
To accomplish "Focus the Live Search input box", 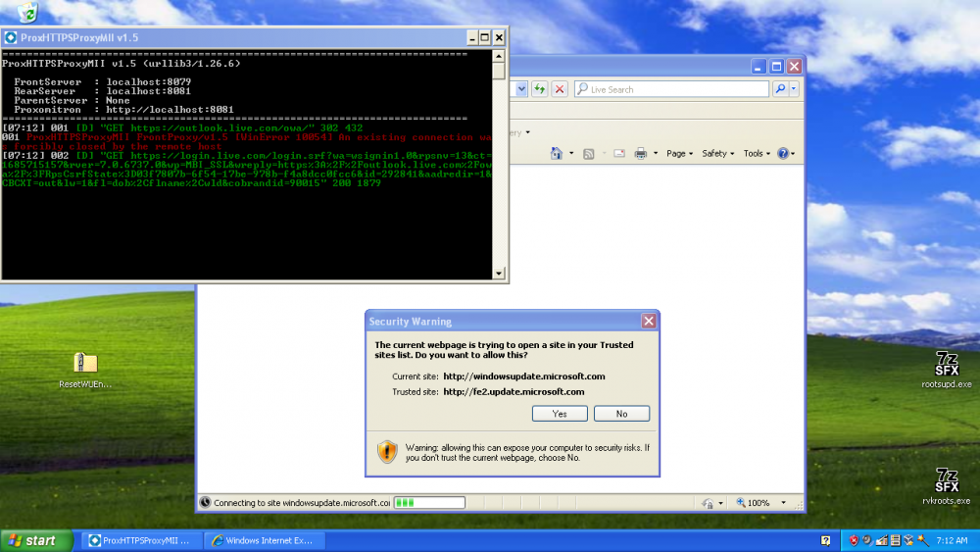I will point(672,89).
